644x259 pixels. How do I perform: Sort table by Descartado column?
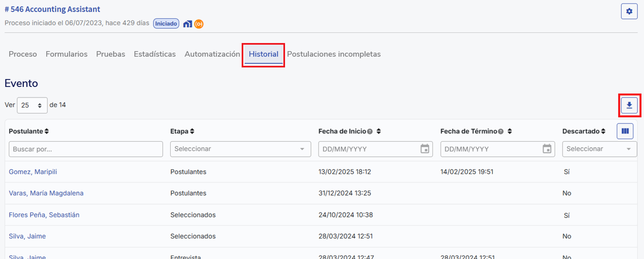(x=603, y=132)
